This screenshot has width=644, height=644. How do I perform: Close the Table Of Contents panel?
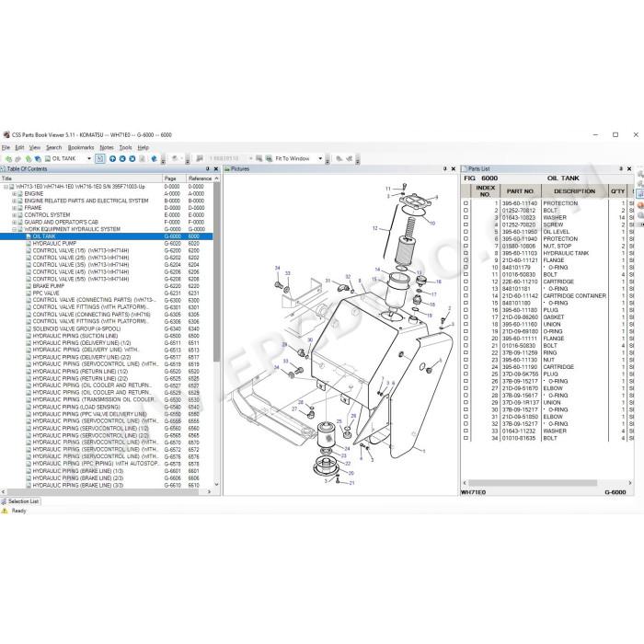[x=216, y=168]
